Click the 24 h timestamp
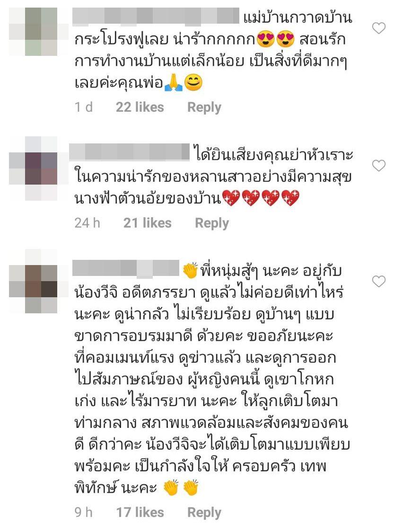 (87, 223)
